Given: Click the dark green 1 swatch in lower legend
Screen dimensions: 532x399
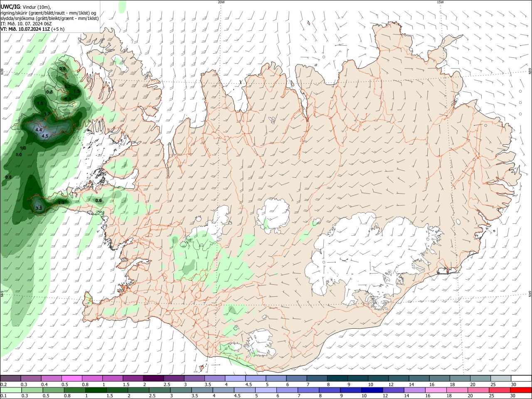Looking at the screenshot, I should point(96,390).
